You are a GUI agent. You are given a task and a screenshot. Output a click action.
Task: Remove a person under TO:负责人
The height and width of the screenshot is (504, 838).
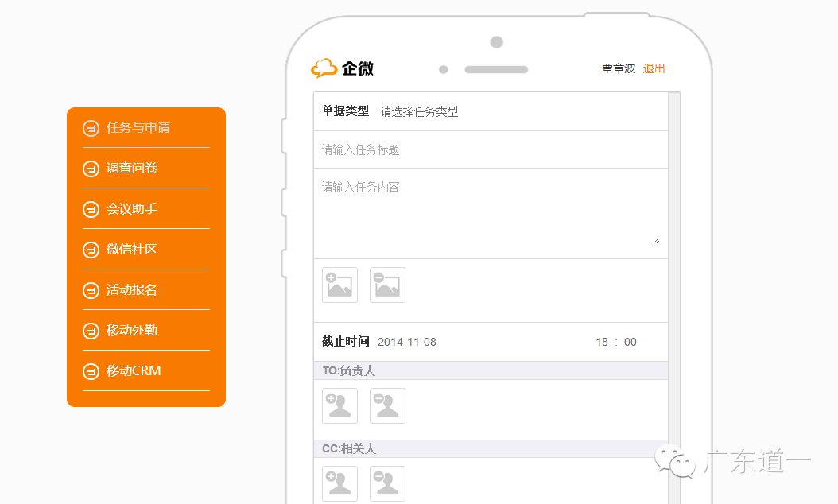387,405
